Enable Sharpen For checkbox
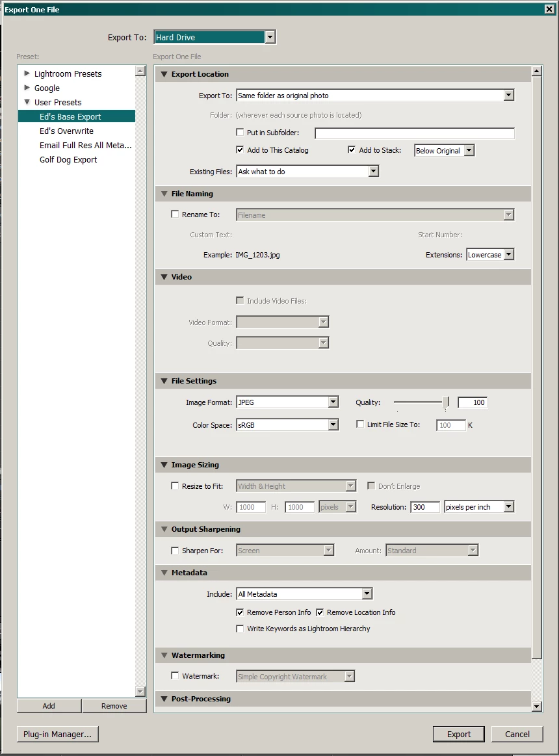The image size is (559, 756). pos(175,550)
